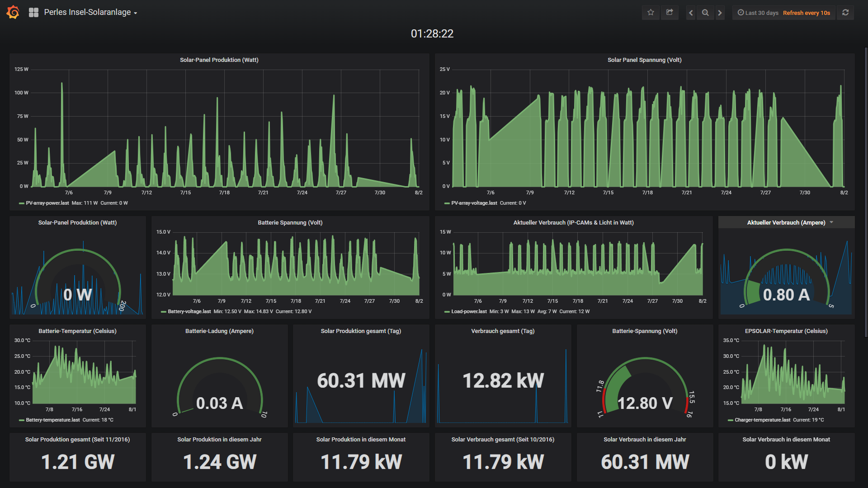Click the Refresh every 10s link

tap(806, 13)
